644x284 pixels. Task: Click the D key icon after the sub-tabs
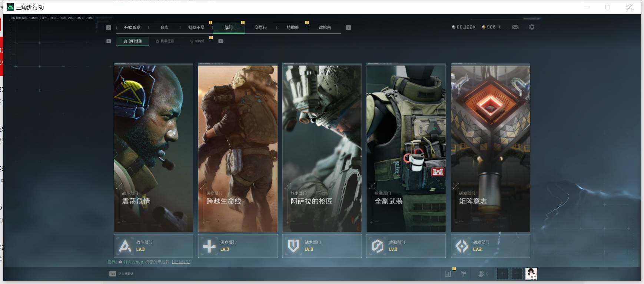[220, 41]
